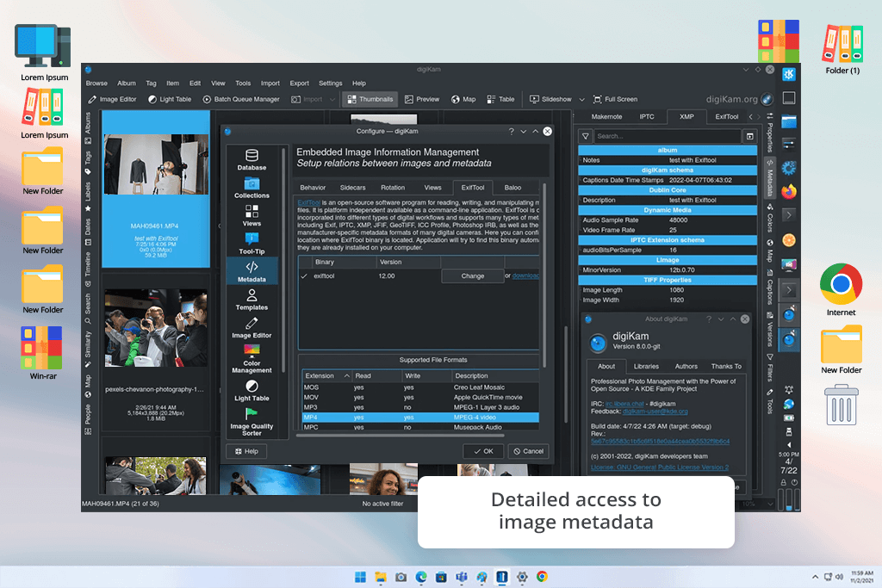Launch the Batch Queue Manager

point(241,100)
